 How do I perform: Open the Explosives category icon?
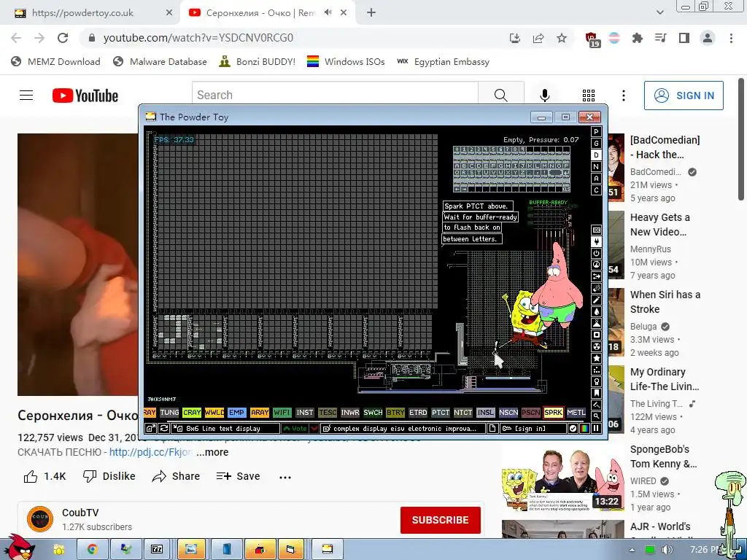click(596, 288)
